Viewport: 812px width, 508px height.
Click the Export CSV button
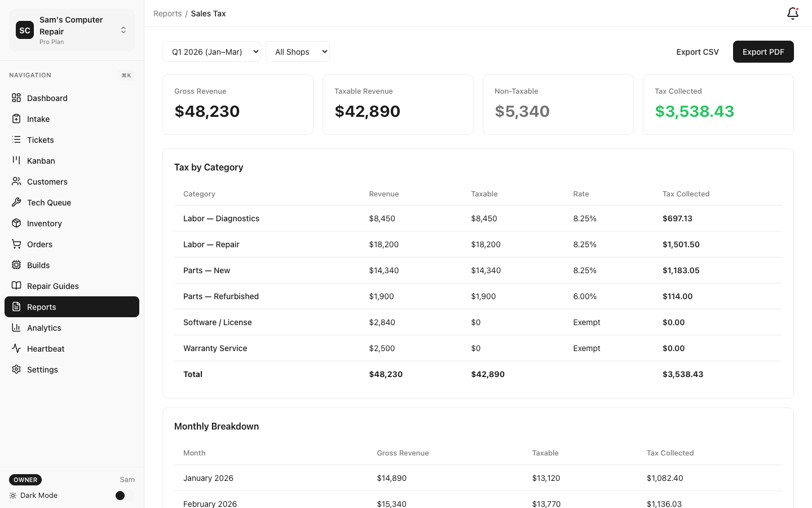(698, 52)
